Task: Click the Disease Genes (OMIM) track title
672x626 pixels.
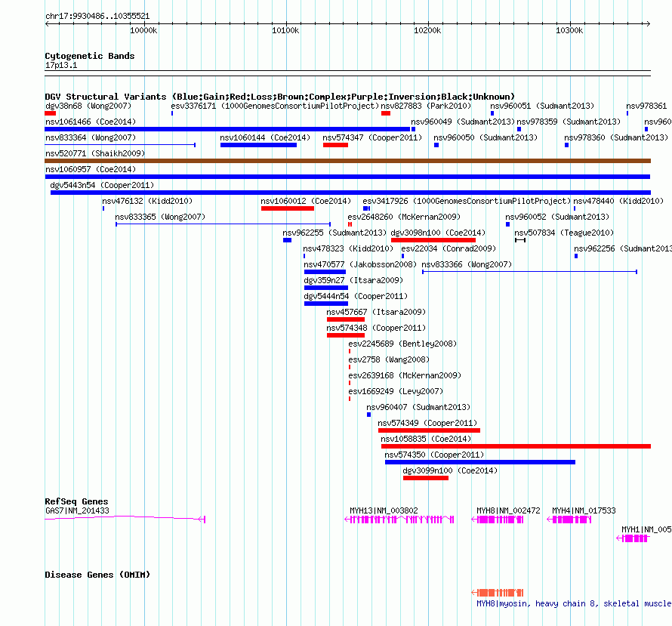Action: point(97,575)
